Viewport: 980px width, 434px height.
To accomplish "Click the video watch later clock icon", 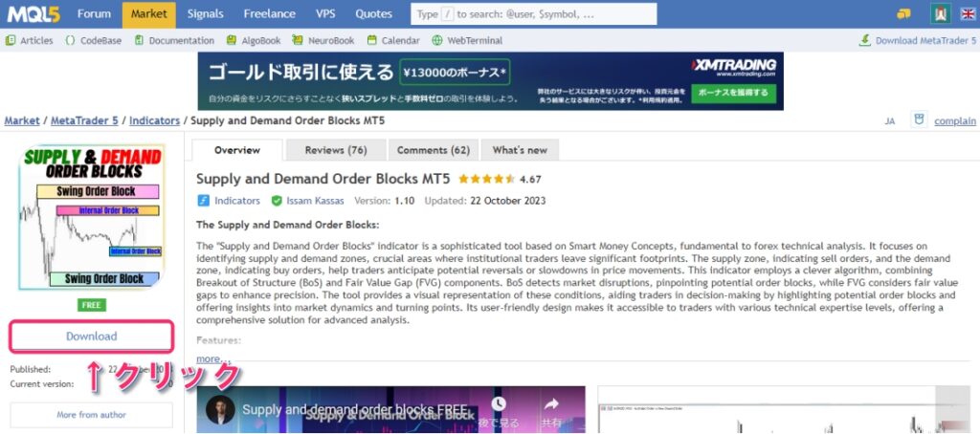I will point(498,403).
